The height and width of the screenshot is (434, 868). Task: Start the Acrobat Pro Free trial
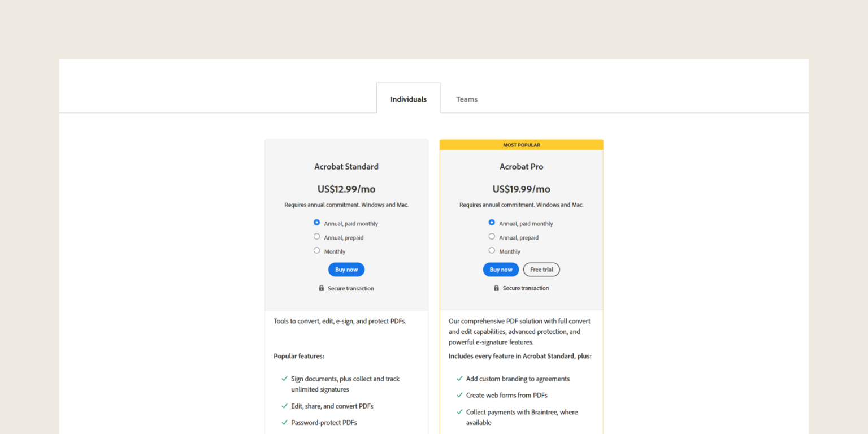541,270
